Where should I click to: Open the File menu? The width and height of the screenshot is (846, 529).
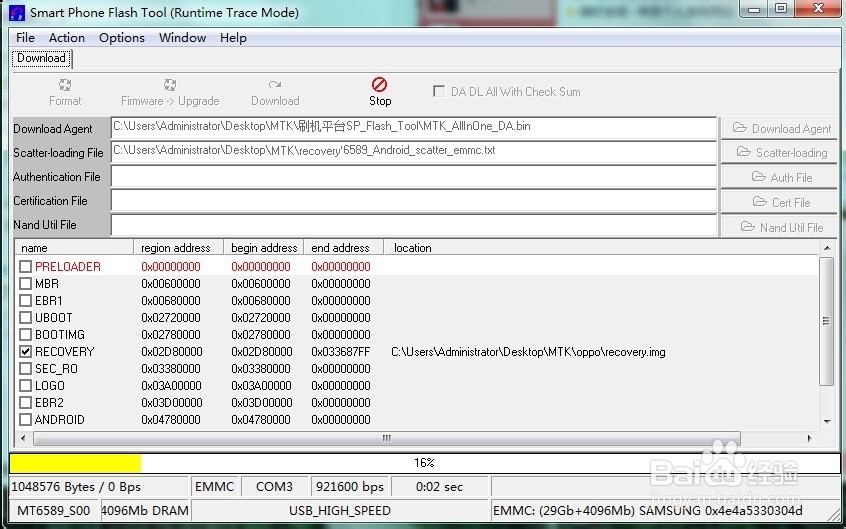pyautogui.click(x=25, y=38)
